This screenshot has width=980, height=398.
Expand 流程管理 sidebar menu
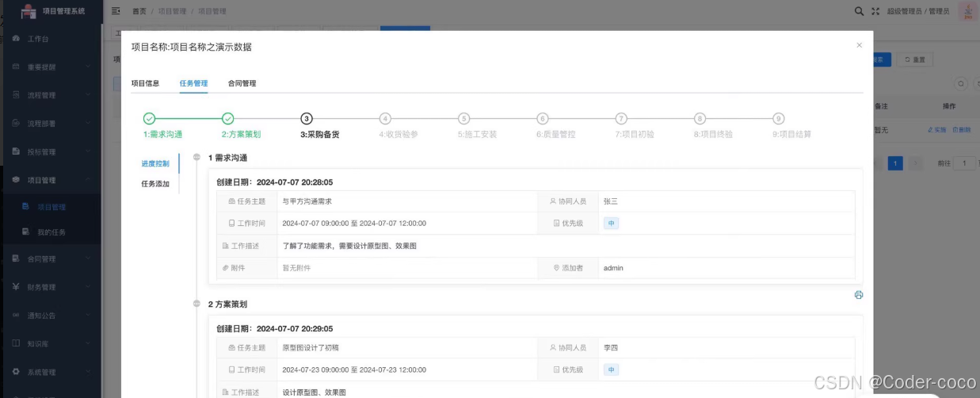pos(51,95)
